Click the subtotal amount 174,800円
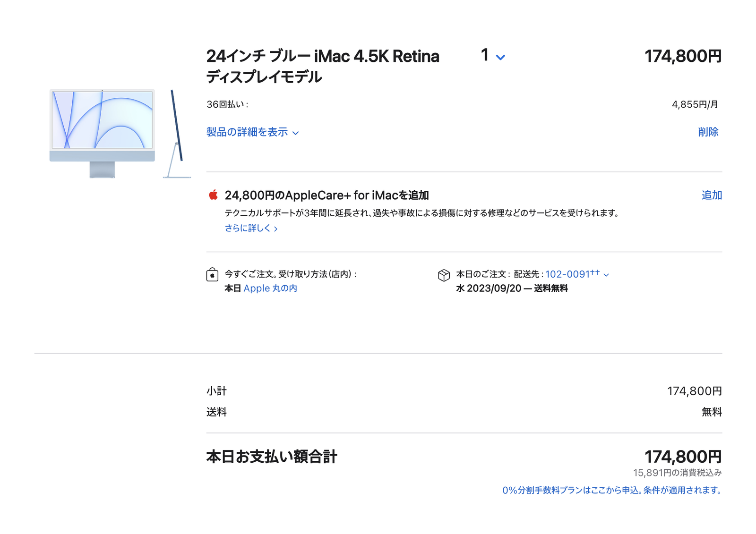756x534 pixels. [x=694, y=391]
